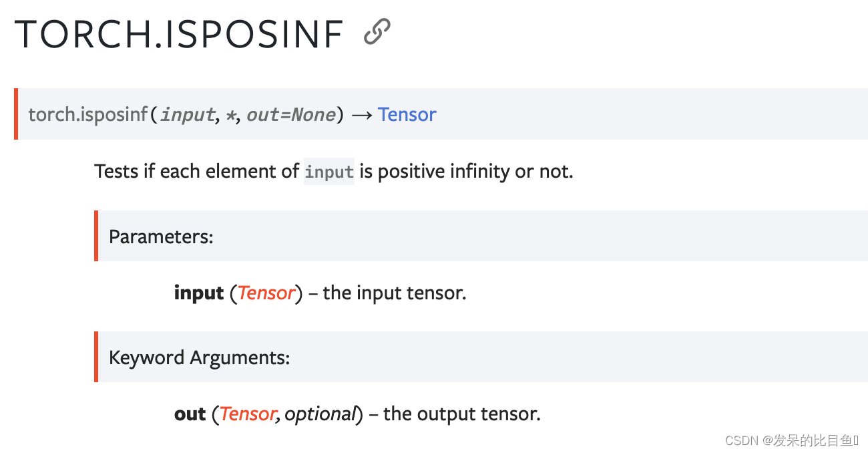Click the out=None argument in signature

[291, 115]
